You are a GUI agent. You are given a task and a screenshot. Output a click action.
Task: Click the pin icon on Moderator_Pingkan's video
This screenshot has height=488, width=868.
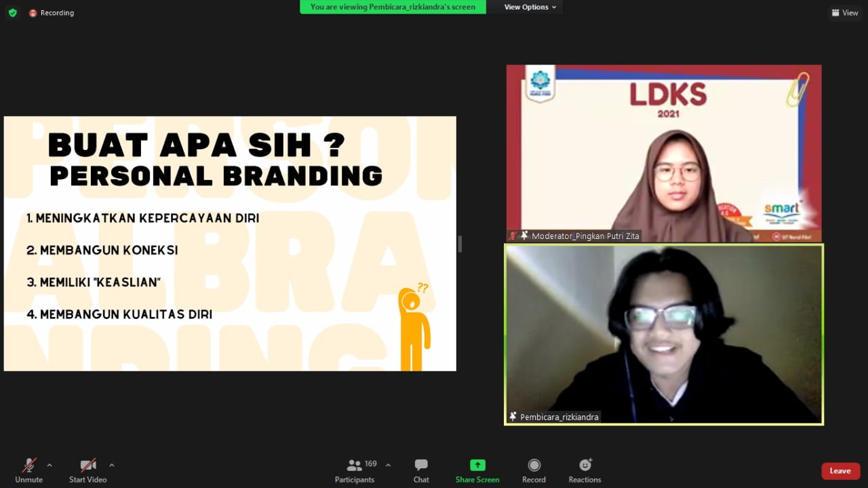tap(524, 236)
